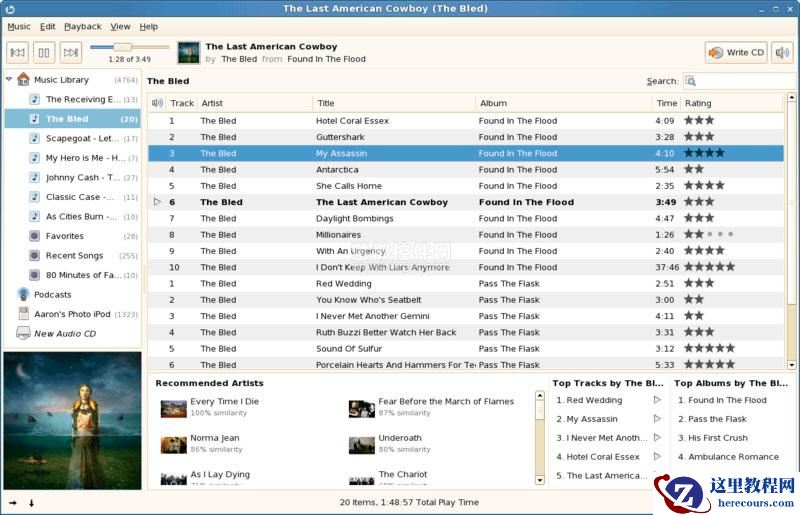Click the search magnifier icon
This screenshot has height=515, width=800.
tap(690, 81)
